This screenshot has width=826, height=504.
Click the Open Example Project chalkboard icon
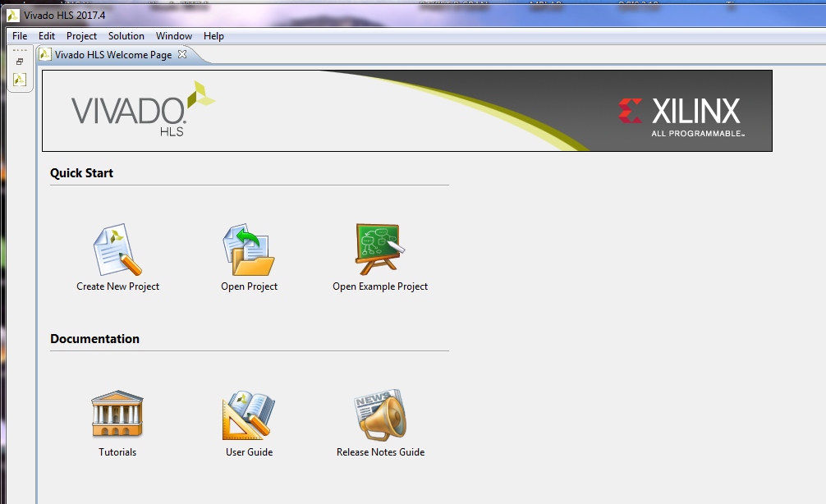coord(380,249)
